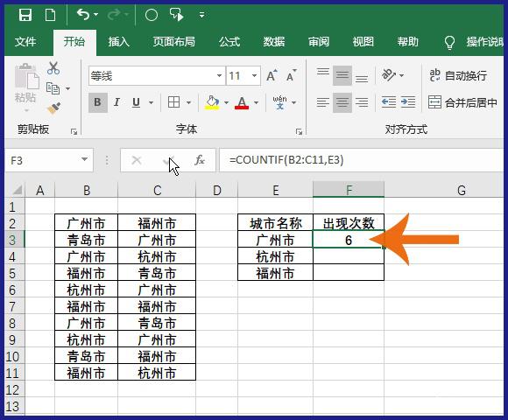Apply red font color A

click(x=242, y=102)
